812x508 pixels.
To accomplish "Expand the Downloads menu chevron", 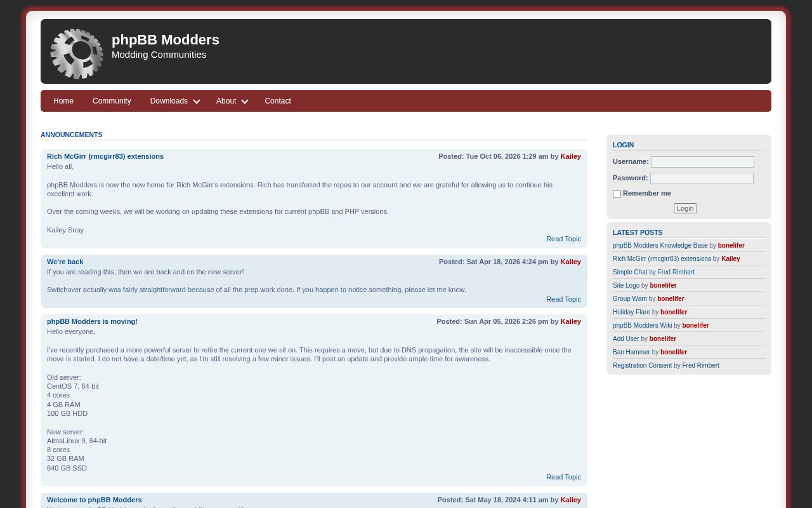I will click(x=197, y=102).
